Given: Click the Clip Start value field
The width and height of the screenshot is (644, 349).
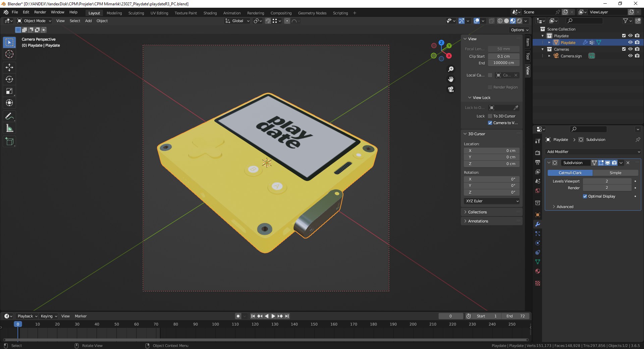Looking at the screenshot, I should click(503, 56).
